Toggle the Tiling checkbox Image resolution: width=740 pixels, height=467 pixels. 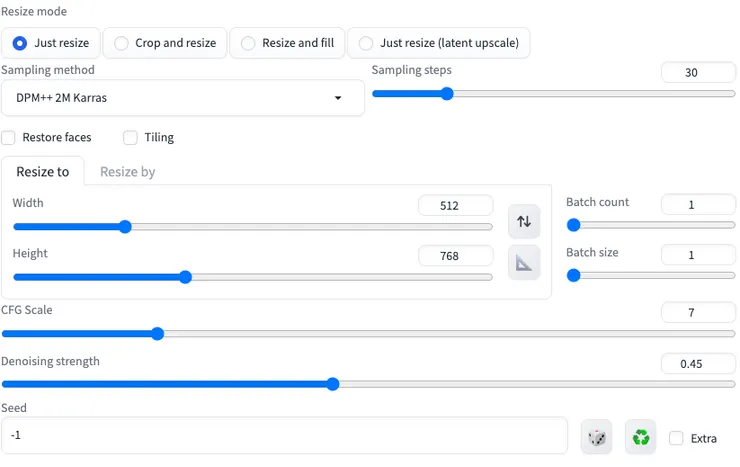[130, 137]
